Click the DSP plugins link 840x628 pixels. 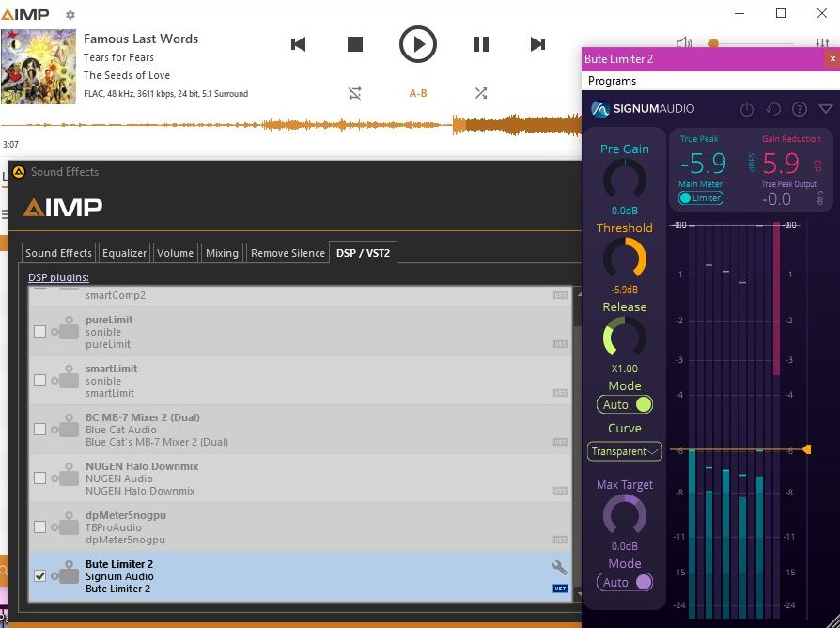[x=58, y=277]
